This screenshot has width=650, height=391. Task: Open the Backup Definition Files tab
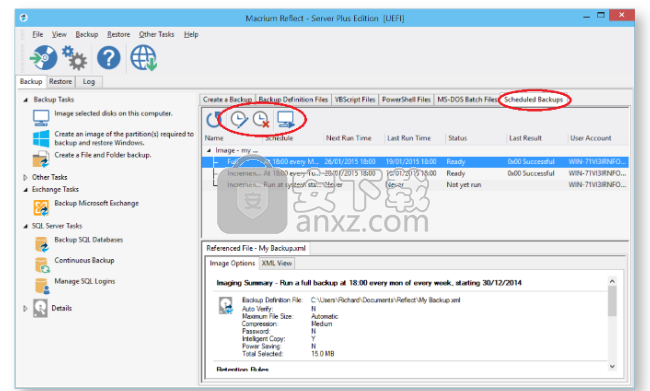(293, 100)
